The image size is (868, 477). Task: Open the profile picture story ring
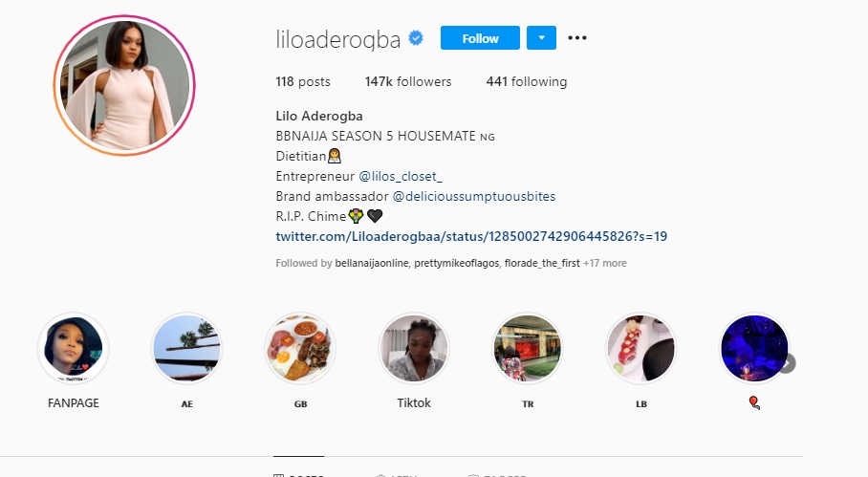[124, 85]
